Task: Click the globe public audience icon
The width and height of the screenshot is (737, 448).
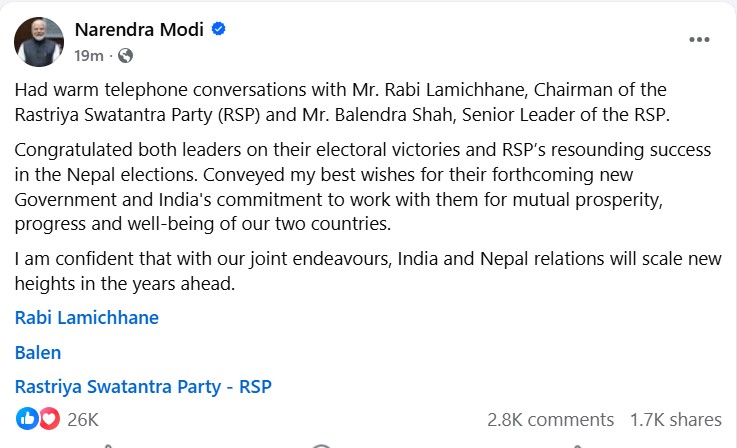Action: pos(125,56)
